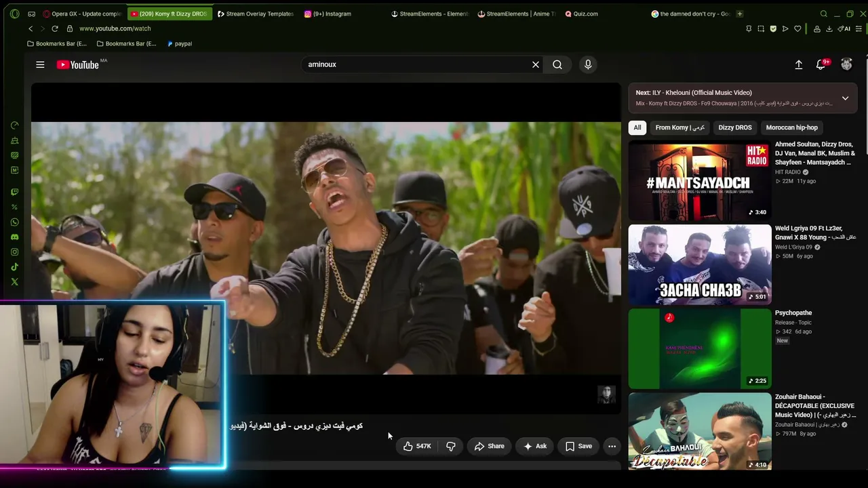Open the first Bookmarks Bar folder

pos(57,43)
